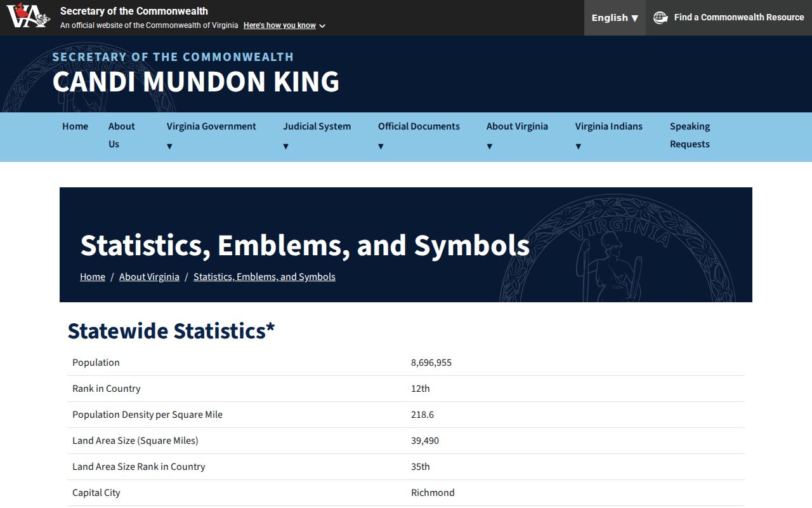Image resolution: width=812 pixels, height=508 pixels.
Task: Click the 218.6 density value
Action: pos(422,415)
